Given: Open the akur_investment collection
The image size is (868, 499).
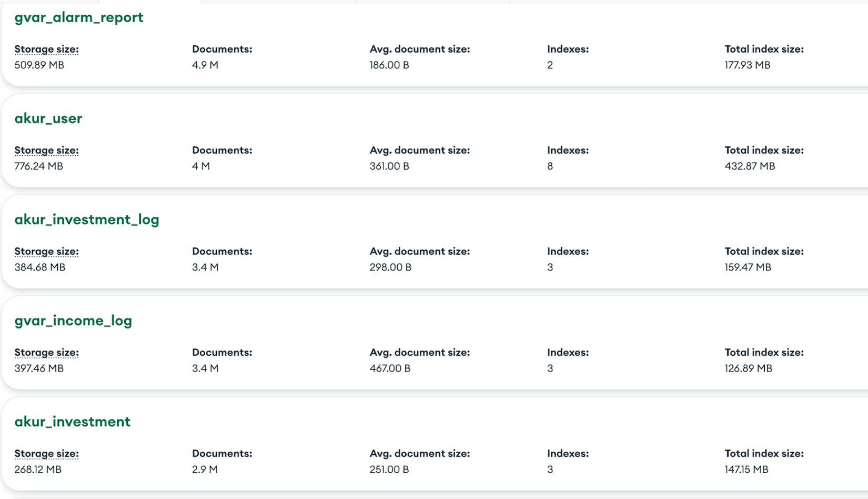Looking at the screenshot, I should click(73, 422).
